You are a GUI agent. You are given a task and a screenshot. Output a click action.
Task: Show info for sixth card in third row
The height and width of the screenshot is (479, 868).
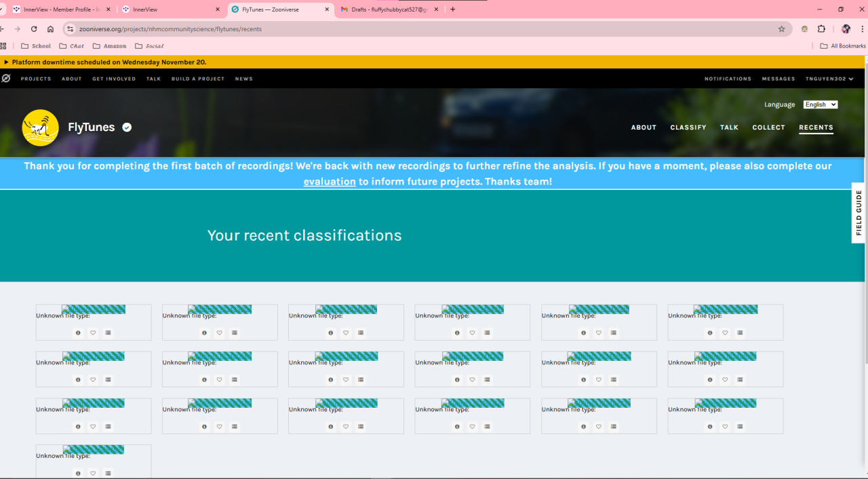pyautogui.click(x=710, y=426)
